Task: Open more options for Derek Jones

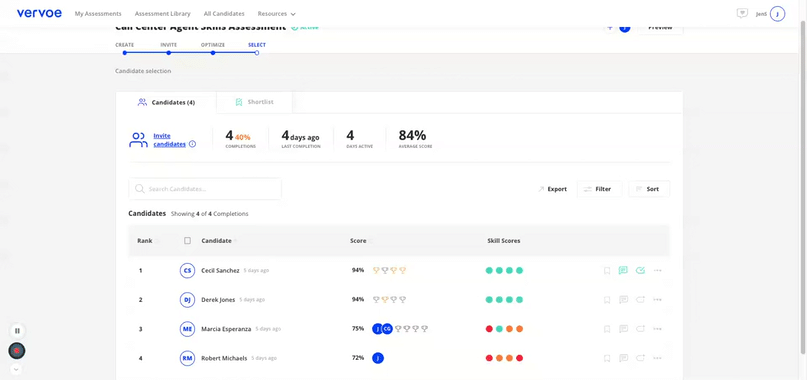Action: click(x=657, y=300)
